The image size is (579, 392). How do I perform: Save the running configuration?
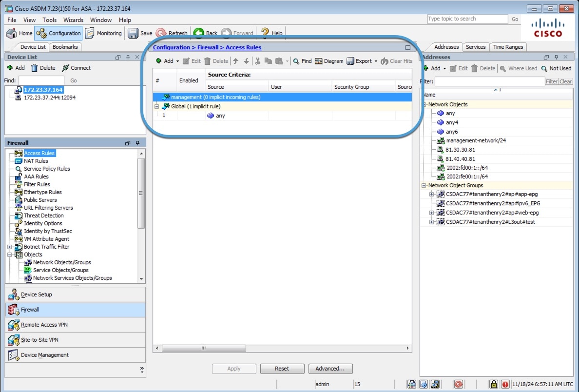(x=140, y=33)
